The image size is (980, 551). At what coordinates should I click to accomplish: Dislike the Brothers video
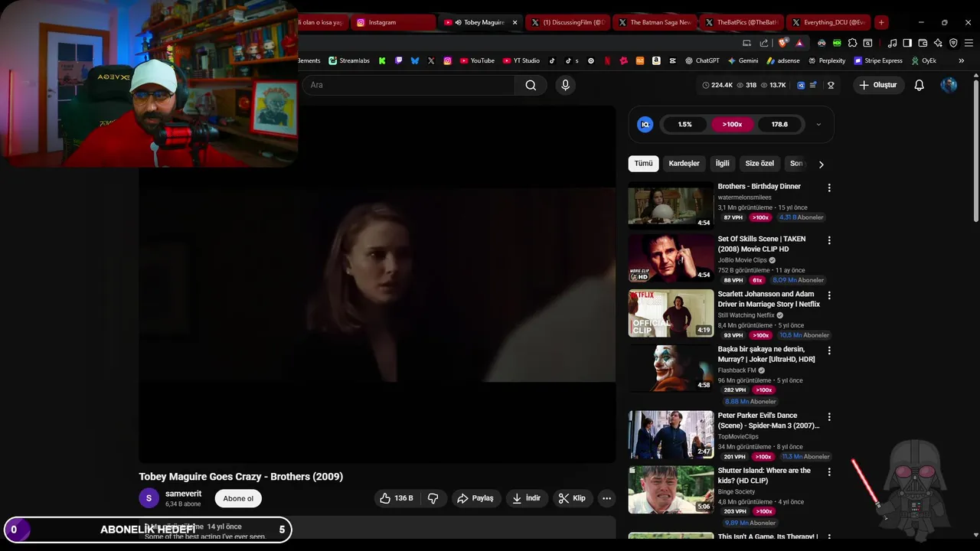coord(433,498)
